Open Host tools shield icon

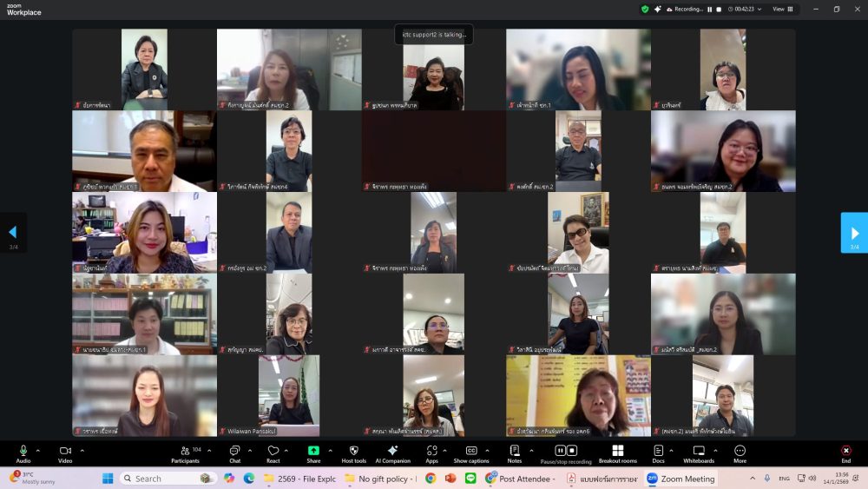353,453
